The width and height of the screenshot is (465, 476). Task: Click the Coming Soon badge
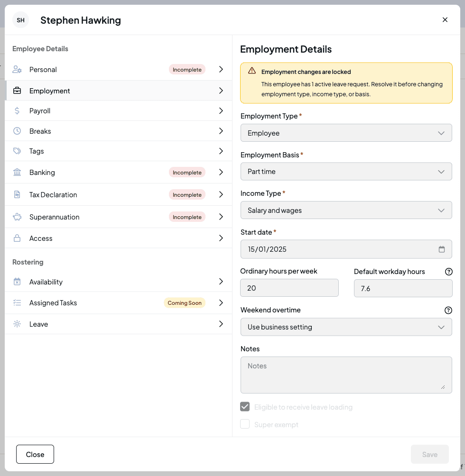click(x=185, y=302)
